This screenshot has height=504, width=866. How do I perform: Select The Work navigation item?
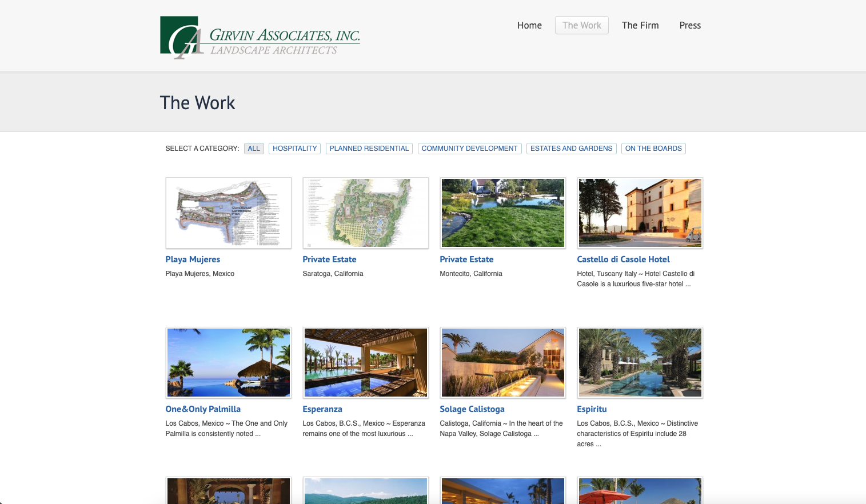pos(581,25)
